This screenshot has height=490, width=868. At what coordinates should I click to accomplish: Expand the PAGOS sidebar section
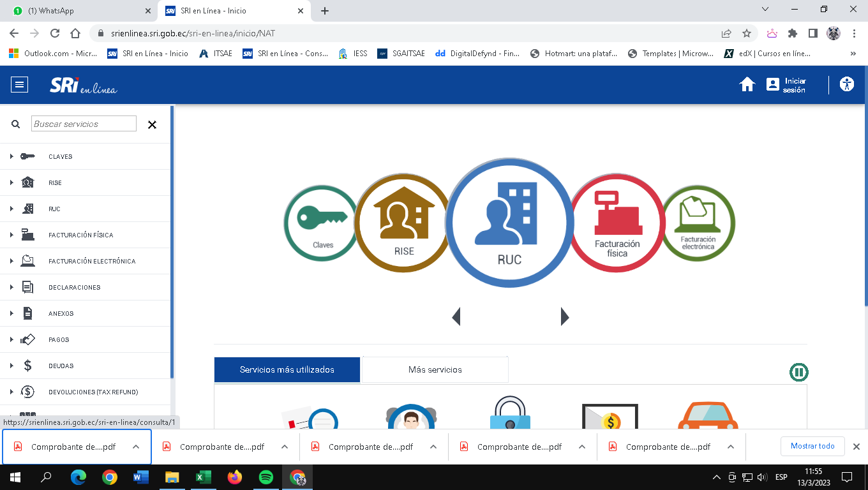[x=59, y=339]
